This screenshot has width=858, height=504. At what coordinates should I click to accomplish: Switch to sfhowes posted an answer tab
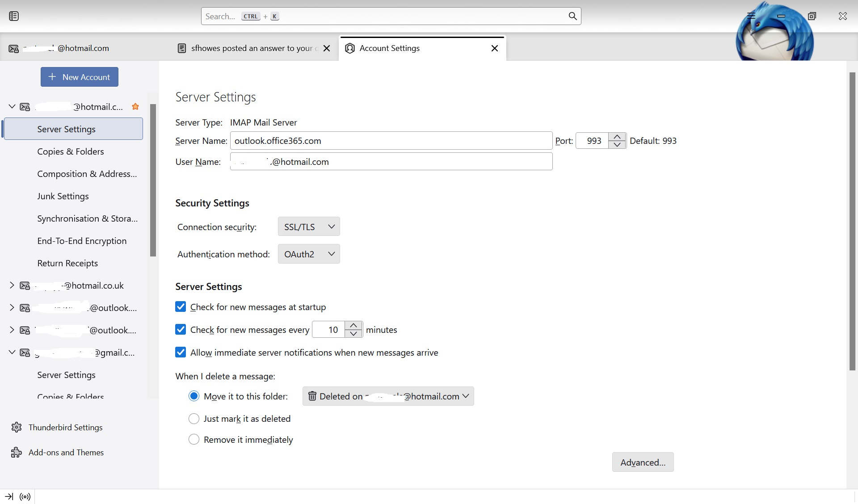[255, 48]
